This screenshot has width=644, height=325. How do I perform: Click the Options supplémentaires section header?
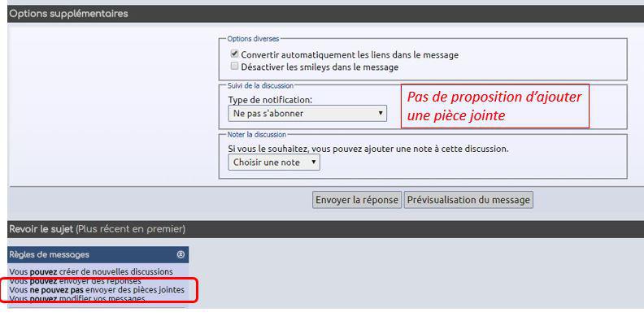click(x=68, y=14)
